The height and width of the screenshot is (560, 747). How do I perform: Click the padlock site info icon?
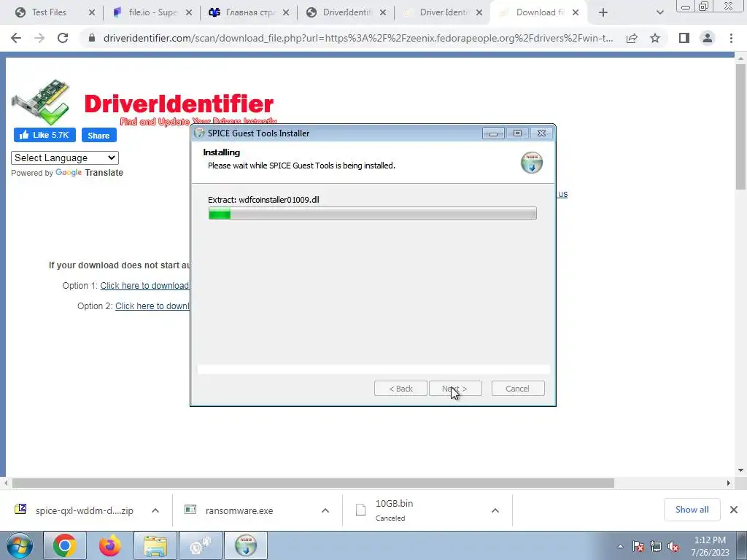[92, 38]
